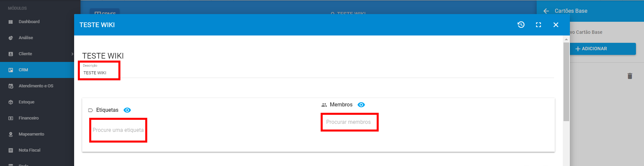Click the Nota Fiscal document icon
This screenshot has height=166, width=644.
point(11,150)
